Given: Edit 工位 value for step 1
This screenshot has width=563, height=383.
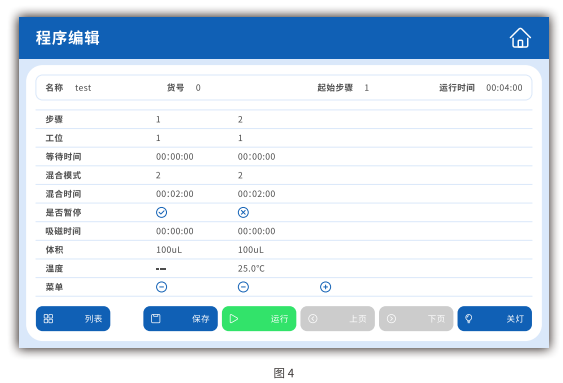Looking at the screenshot, I should pos(158,138).
